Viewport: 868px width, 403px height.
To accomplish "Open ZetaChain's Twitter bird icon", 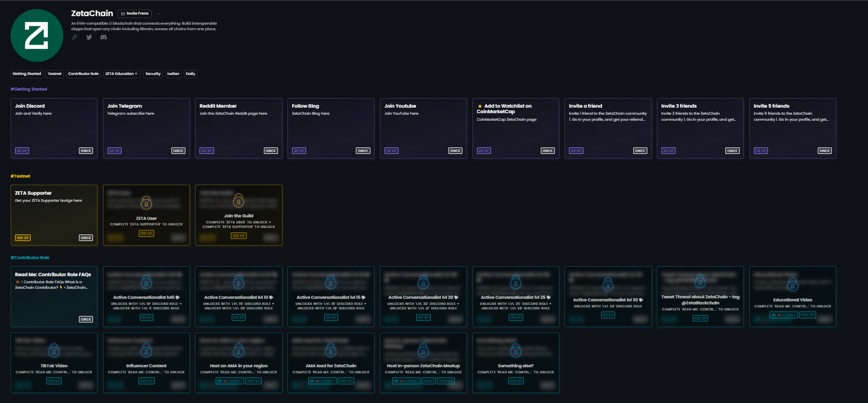I will pos(89,37).
